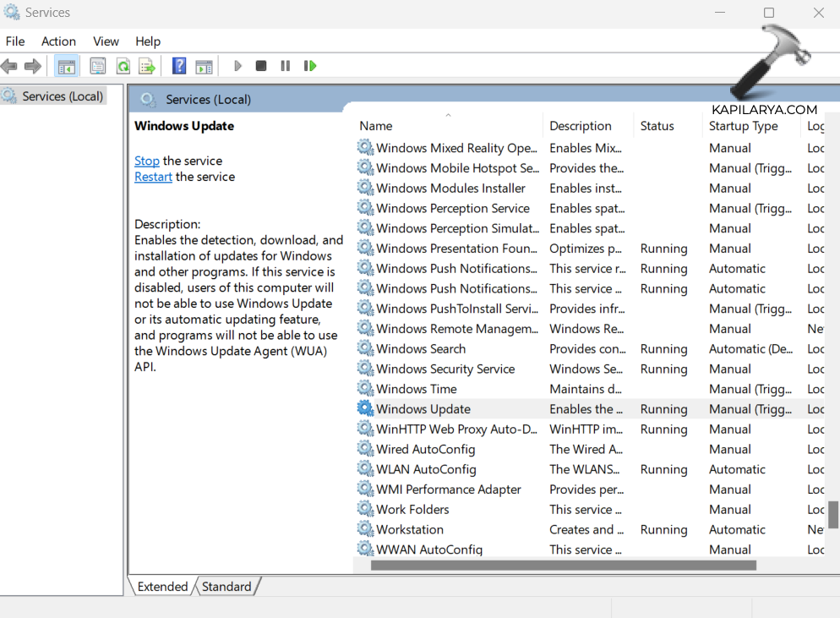Sort by the Startup Type column header
The height and width of the screenshot is (618, 840).
(x=743, y=126)
